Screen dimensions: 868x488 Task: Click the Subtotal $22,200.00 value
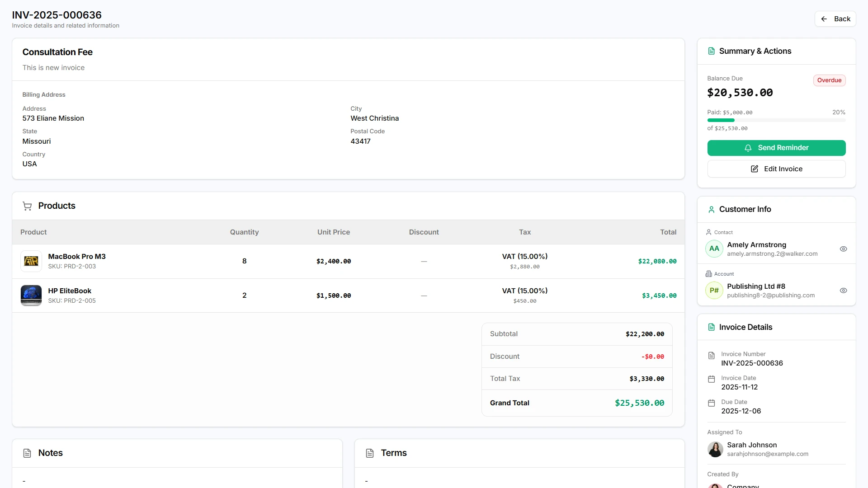[645, 334]
